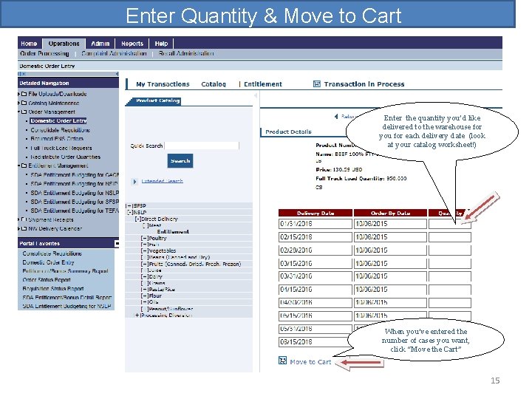This screenshot has height=399, width=532.
Task: Select Recall Administration submenu
Action: point(186,54)
